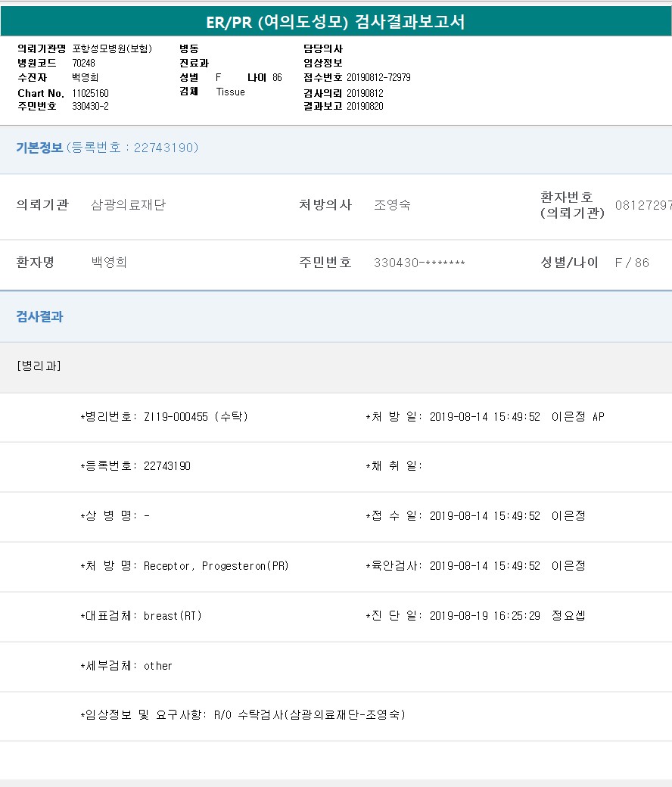This screenshot has height=787, width=672.
Task: Select the prescribing doctor 조영숙
Action: tap(393, 205)
